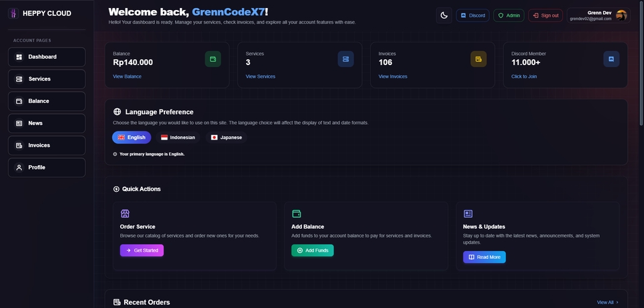
Task: Open the Grenn Dev profile avatar menu
Action: point(621,15)
